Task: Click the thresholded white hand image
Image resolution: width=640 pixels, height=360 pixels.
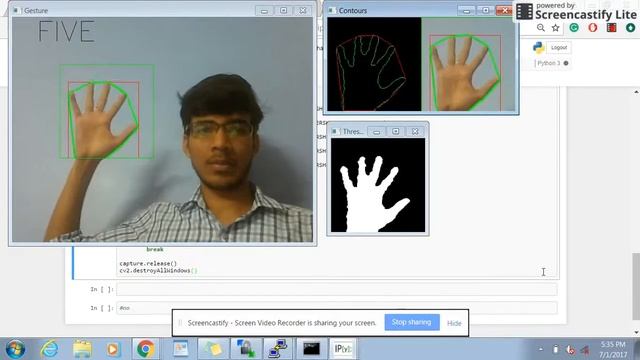Action: [378, 185]
